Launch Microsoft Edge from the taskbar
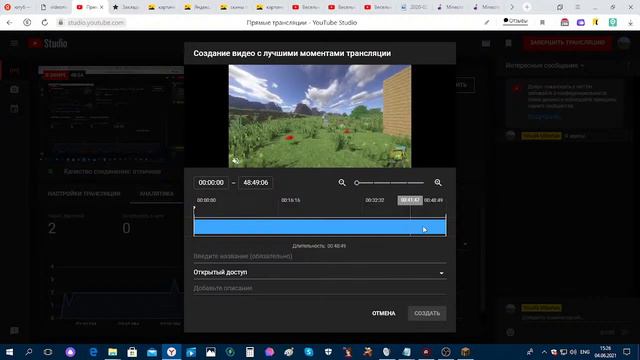Viewport: 640px width, 360px height. click(x=93, y=352)
